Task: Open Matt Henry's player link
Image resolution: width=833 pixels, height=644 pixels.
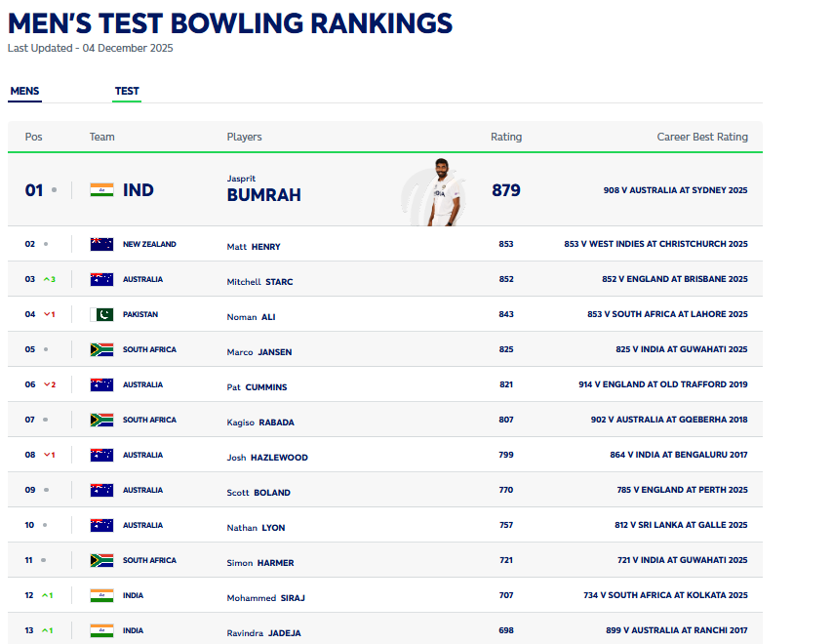Action: 254,247
